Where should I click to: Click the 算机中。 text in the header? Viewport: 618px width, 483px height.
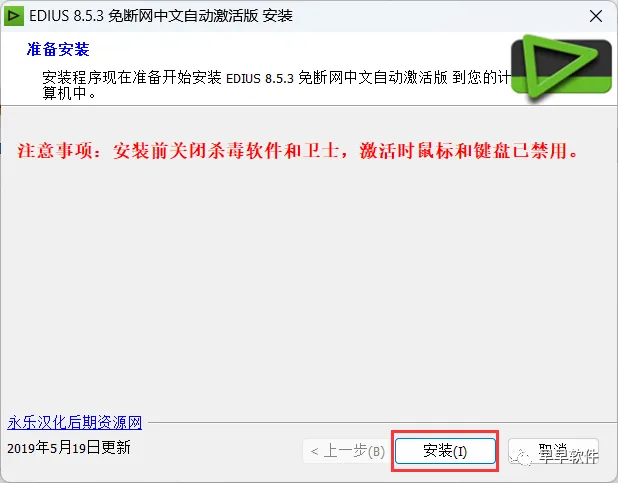tap(69, 93)
